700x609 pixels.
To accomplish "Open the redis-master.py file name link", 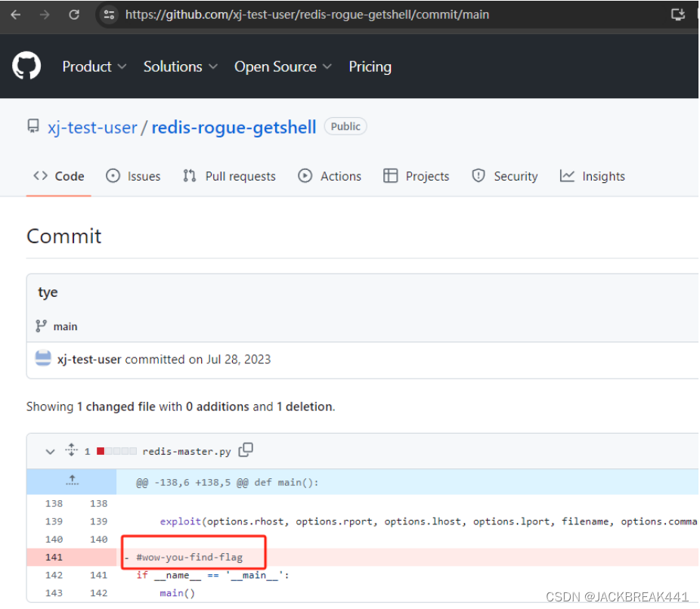I will point(187,452).
